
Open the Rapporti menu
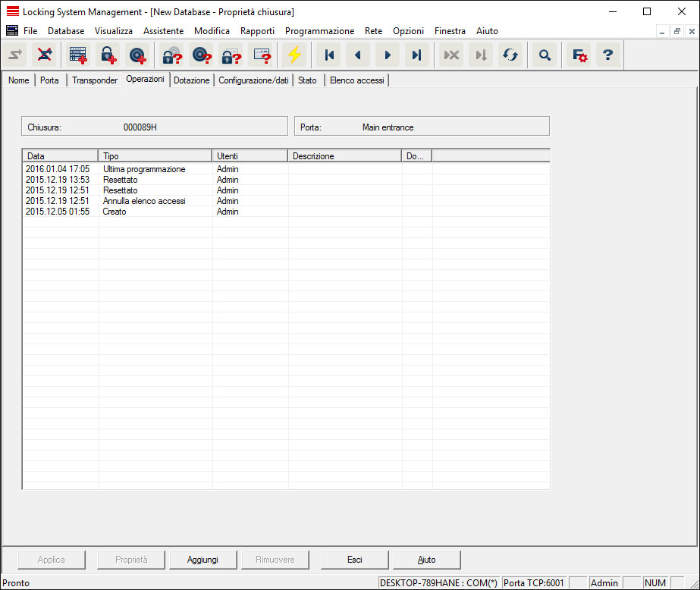(x=257, y=31)
